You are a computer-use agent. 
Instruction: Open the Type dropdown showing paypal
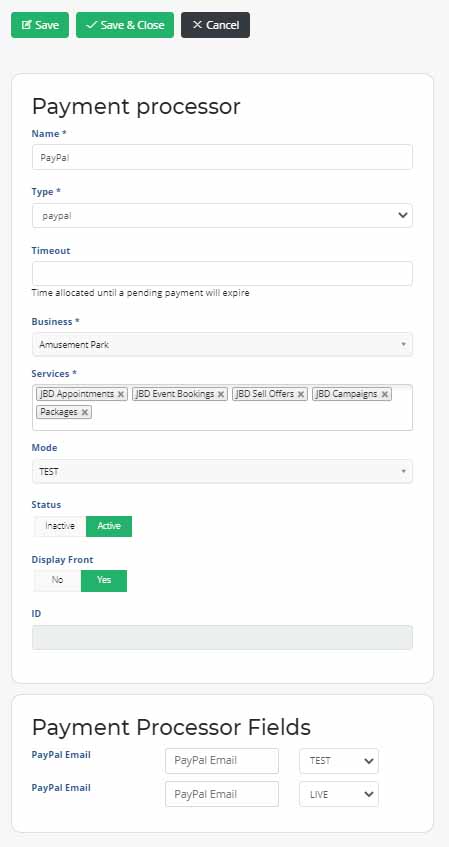222,216
